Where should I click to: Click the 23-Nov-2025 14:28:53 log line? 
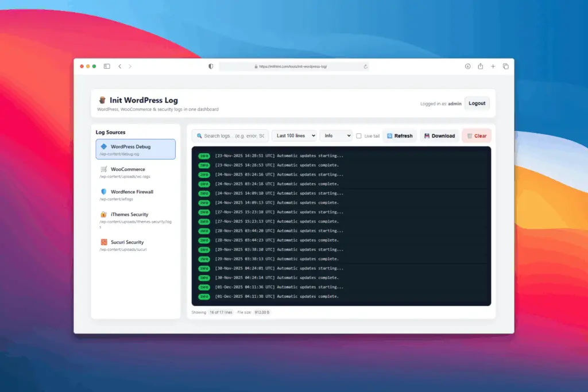[x=341, y=165]
